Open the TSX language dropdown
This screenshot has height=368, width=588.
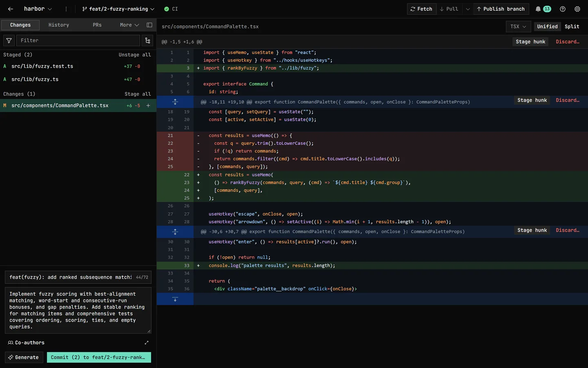(519, 27)
